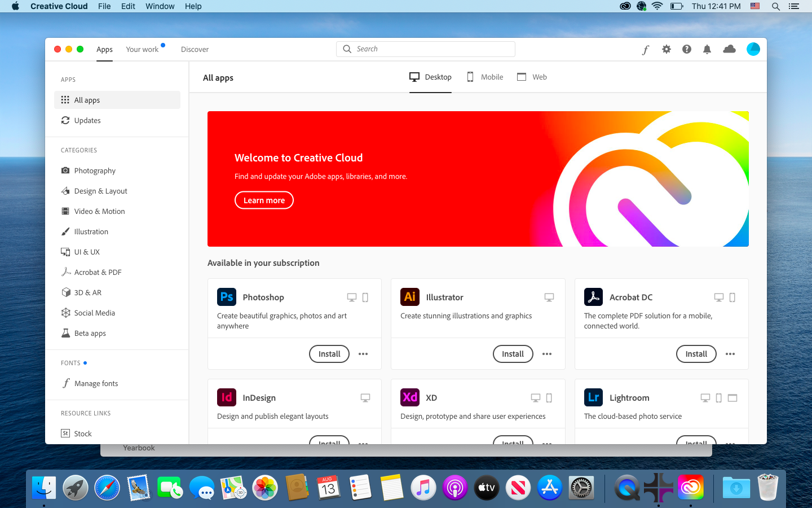812x508 pixels.
Task: Open the UI & UX category
Action: (x=117, y=252)
